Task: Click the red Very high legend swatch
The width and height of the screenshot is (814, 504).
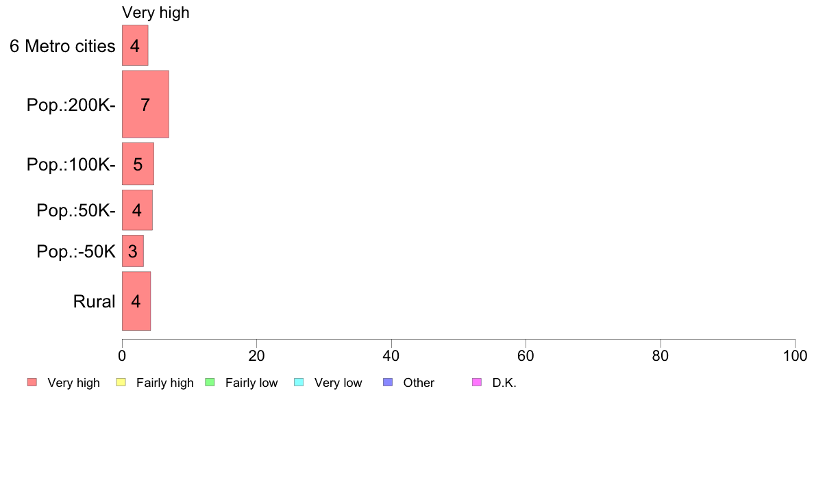Action: [32, 383]
